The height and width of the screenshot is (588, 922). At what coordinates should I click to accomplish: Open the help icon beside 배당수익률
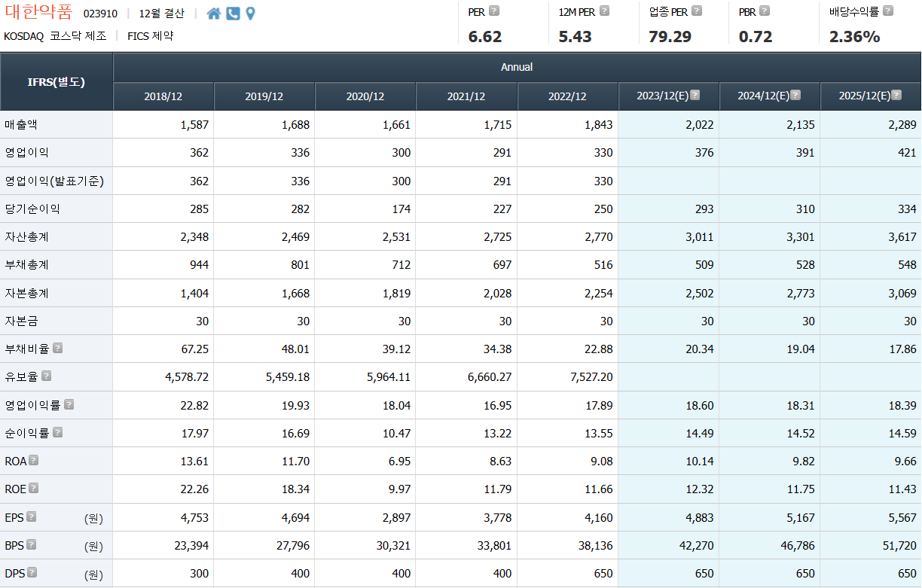pos(888,11)
